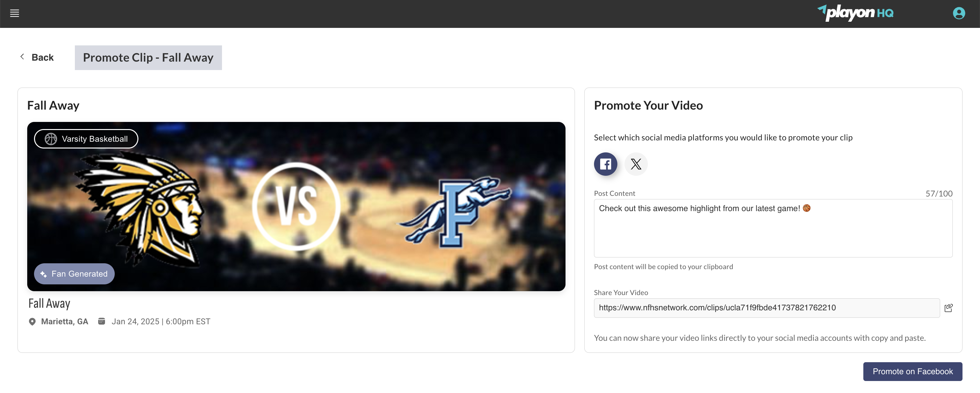980x393 pixels.
Task: Open the hamburger navigation menu
Action: tap(15, 13)
